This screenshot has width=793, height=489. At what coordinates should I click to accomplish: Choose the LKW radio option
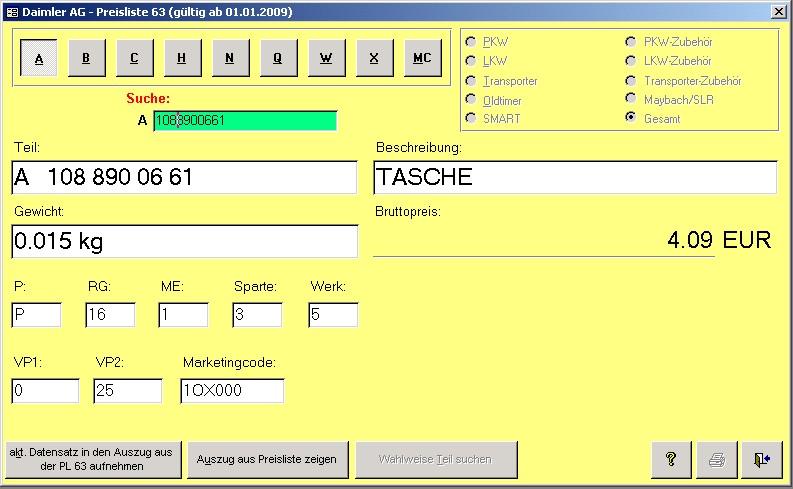[x=471, y=61]
